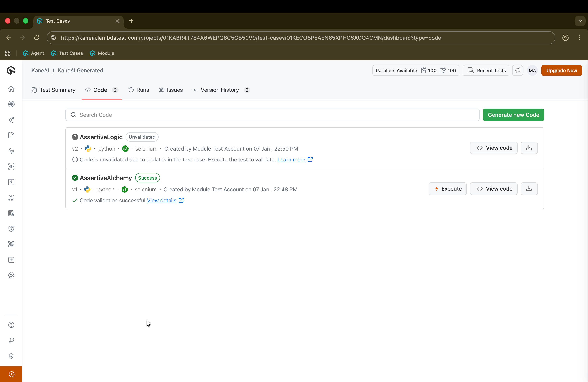This screenshot has width=588, height=382.
Task: Open the Home icon in sidebar
Action: [x=11, y=89]
